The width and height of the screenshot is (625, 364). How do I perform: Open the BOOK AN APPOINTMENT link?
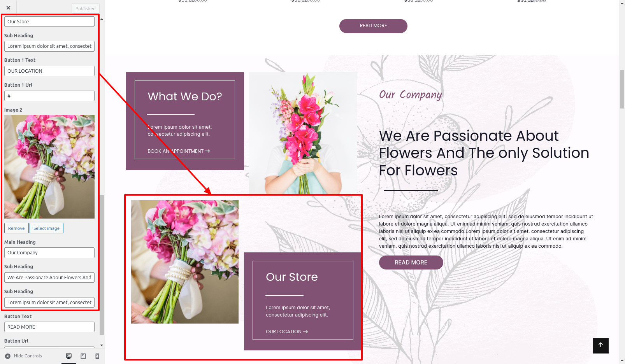(179, 151)
